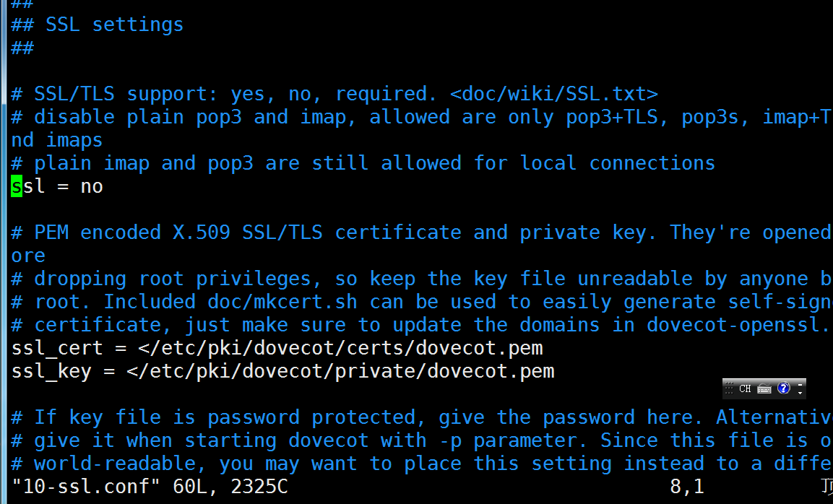Click the ssl_key setting name
The image size is (833, 504).
pyautogui.click(x=51, y=371)
